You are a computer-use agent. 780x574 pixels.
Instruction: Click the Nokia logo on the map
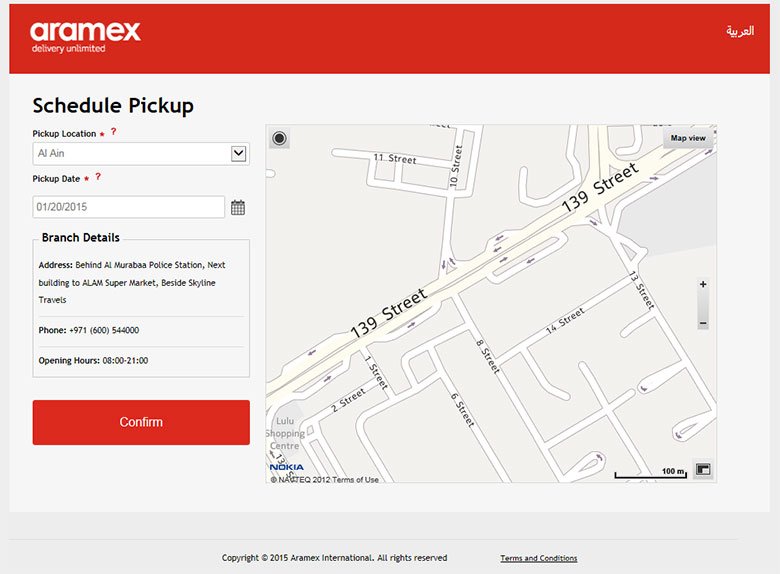click(x=287, y=467)
